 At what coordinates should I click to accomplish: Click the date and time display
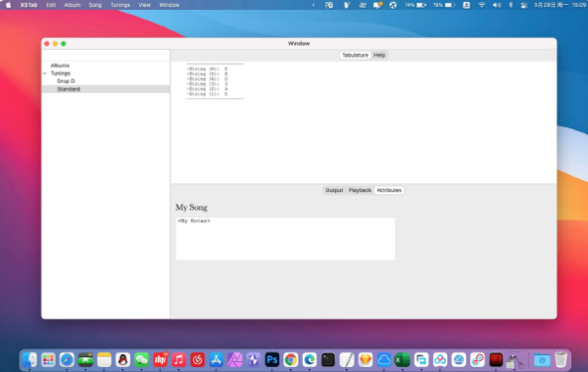561,5
